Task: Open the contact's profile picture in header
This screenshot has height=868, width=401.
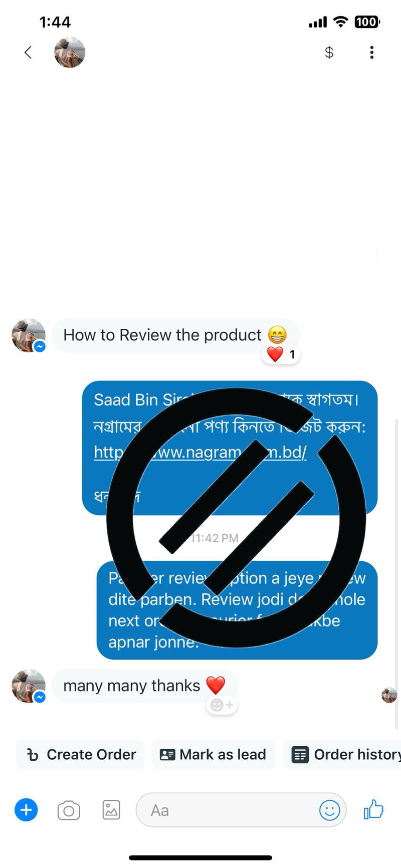Action: [70, 52]
